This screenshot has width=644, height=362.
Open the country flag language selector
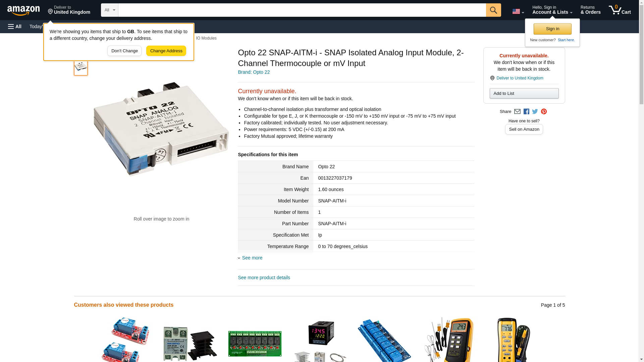[518, 11]
